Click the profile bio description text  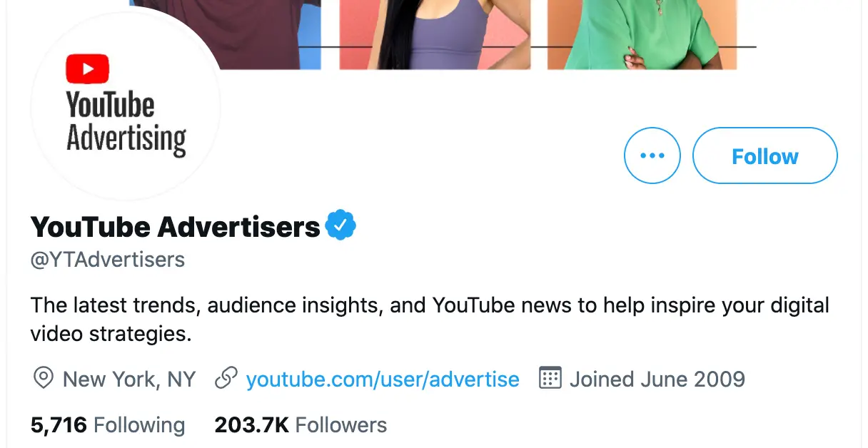pos(428,318)
